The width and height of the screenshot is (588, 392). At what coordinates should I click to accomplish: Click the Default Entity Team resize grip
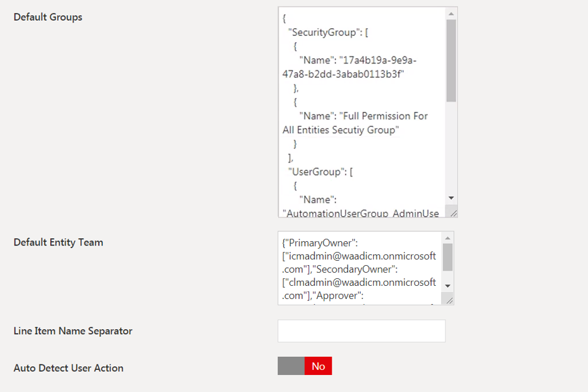tap(448, 300)
